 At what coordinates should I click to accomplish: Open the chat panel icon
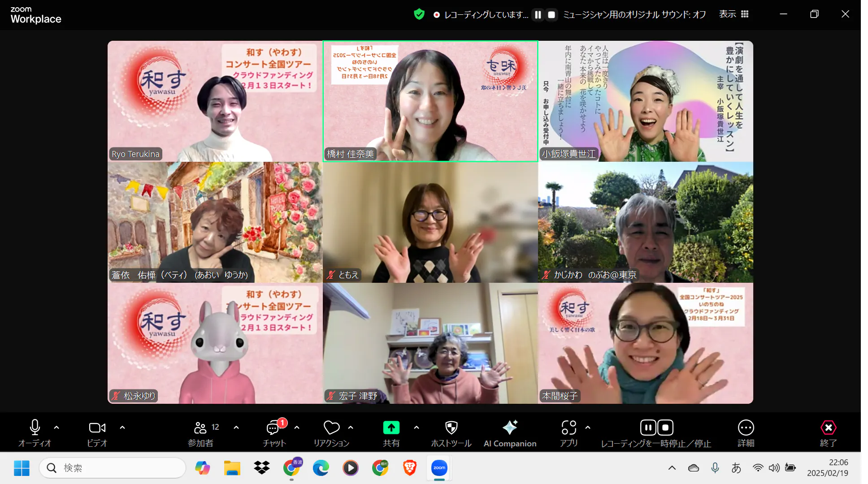[x=273, y=428]
